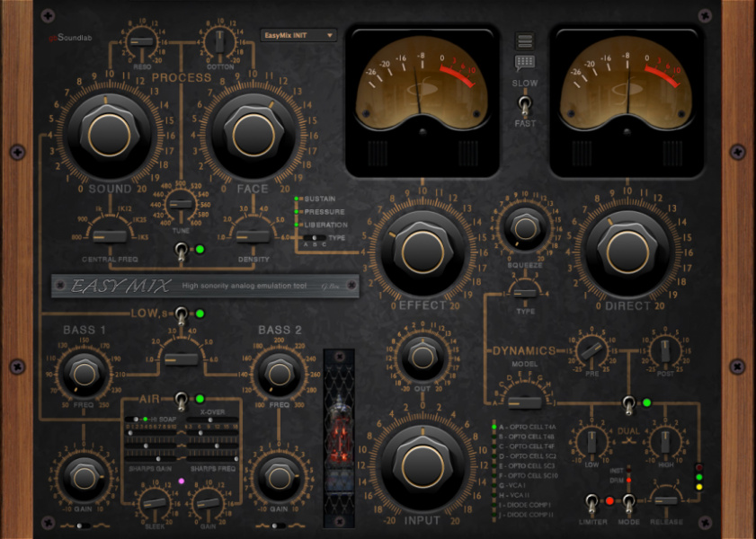The width and height of the screenshot is (756, 539).
Task: Click the Dynamics HIGH slider handle
Action: click(x=665, y=442)
